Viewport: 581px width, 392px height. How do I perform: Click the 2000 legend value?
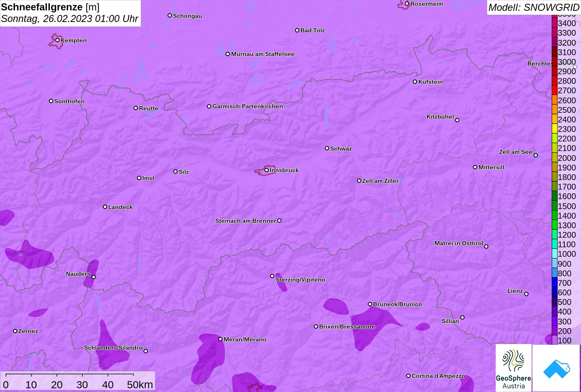(x=567, y=158)
